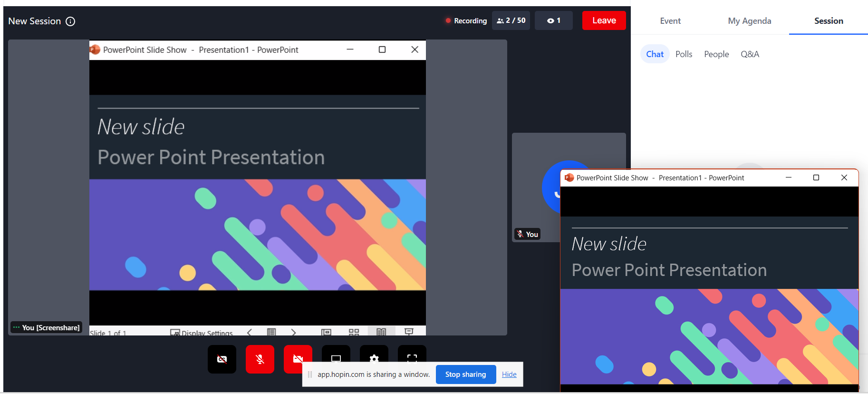
Task: Open the participants count 2 / 50
Action: [x=511, y=20]
